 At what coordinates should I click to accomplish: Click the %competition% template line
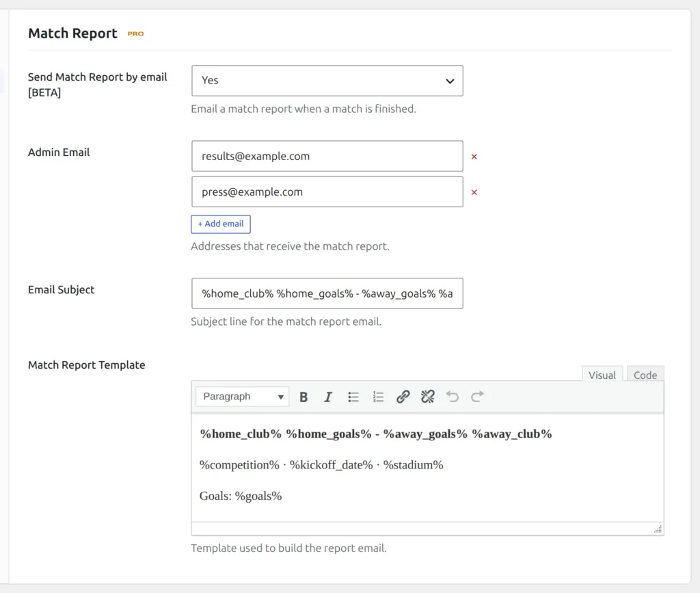click(321, 465)
